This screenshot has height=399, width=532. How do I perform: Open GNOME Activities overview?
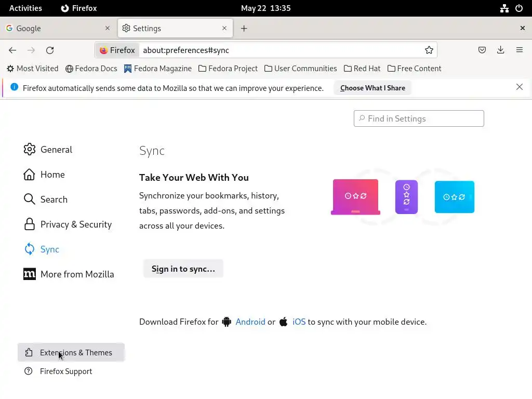coord(26,8)
